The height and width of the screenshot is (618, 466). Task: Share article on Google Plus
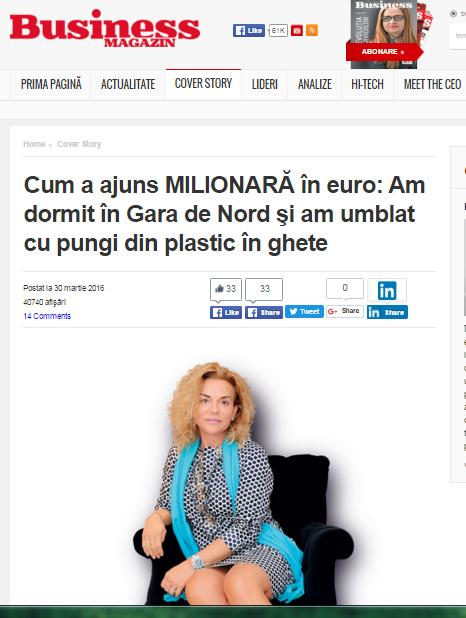(x=345, y=311)
